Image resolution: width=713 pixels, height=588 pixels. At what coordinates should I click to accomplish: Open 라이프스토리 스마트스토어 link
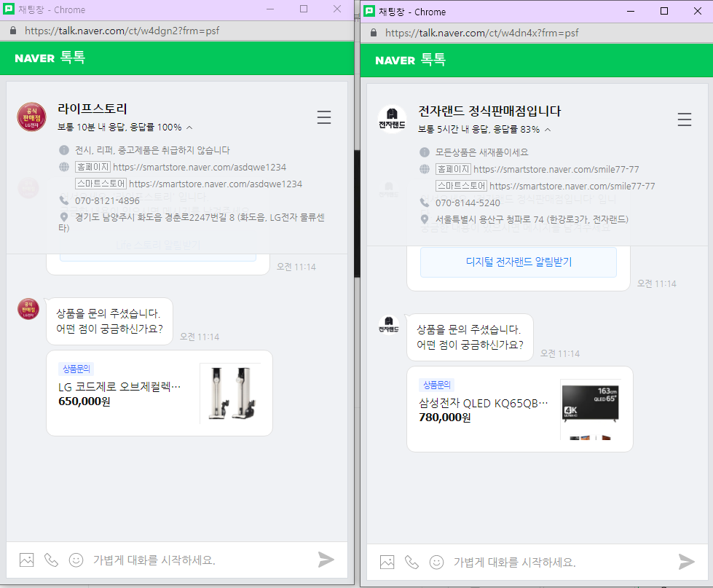pos(216,184)
